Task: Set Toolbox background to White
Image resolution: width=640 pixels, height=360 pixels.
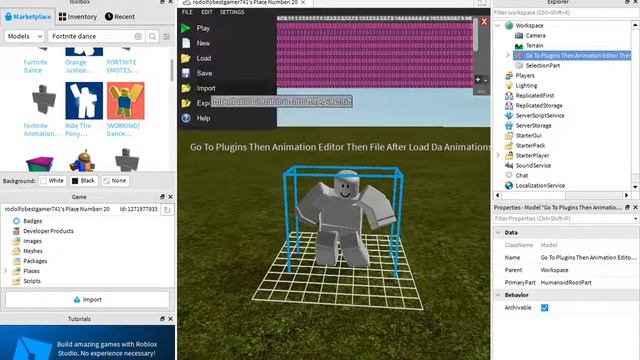Action: point(52,181)
